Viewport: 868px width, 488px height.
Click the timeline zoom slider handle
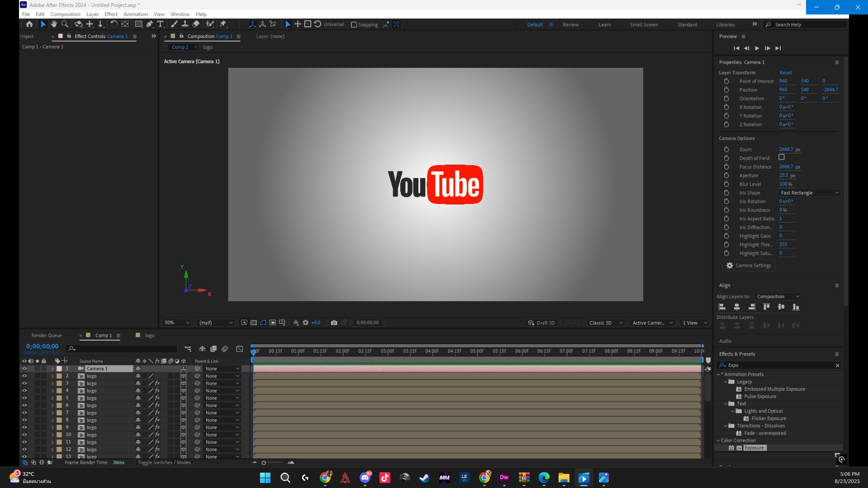pyautogui.click(x=264, y=463)
